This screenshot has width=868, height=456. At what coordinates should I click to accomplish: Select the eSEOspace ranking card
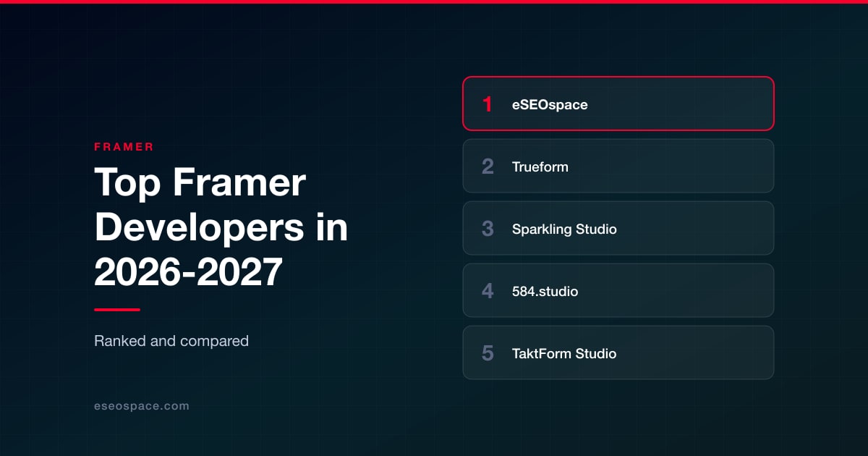point(618,104)
